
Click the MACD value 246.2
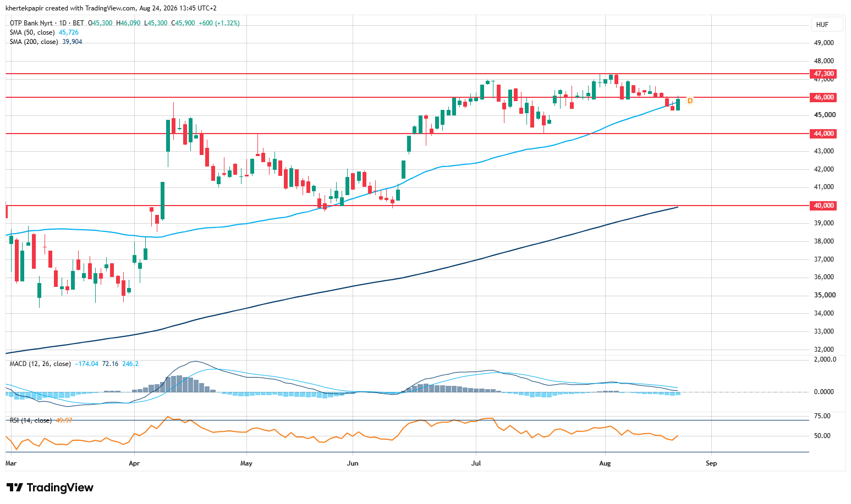click(130, 364)
